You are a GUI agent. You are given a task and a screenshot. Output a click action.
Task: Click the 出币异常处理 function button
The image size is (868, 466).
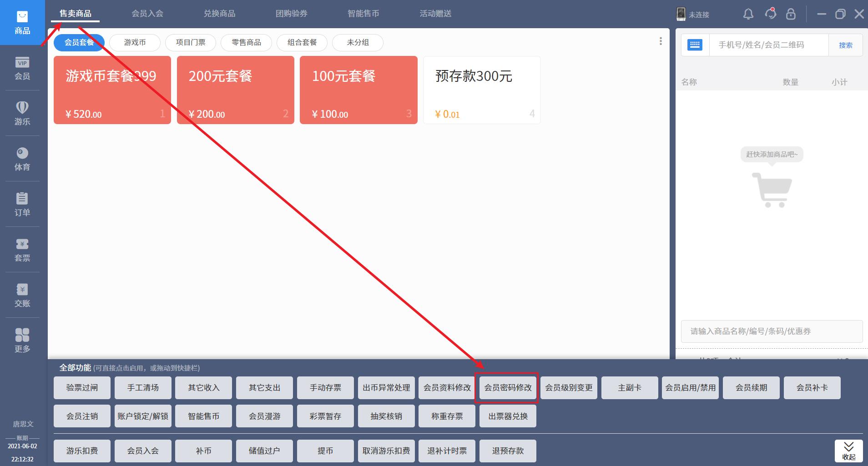(x=386, y=388)
